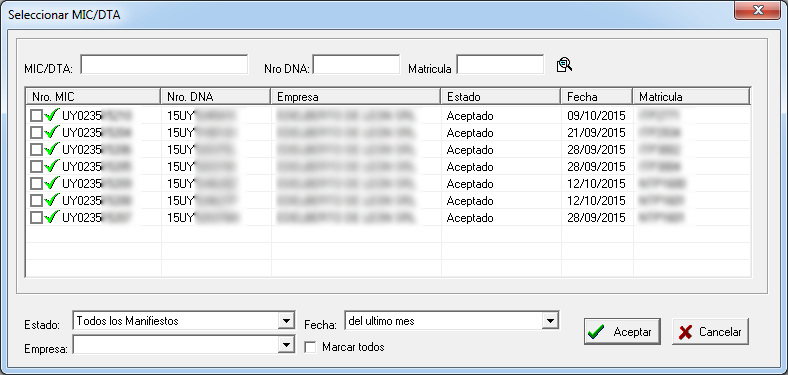Confirm with the Aceptar button

point(622,332)
